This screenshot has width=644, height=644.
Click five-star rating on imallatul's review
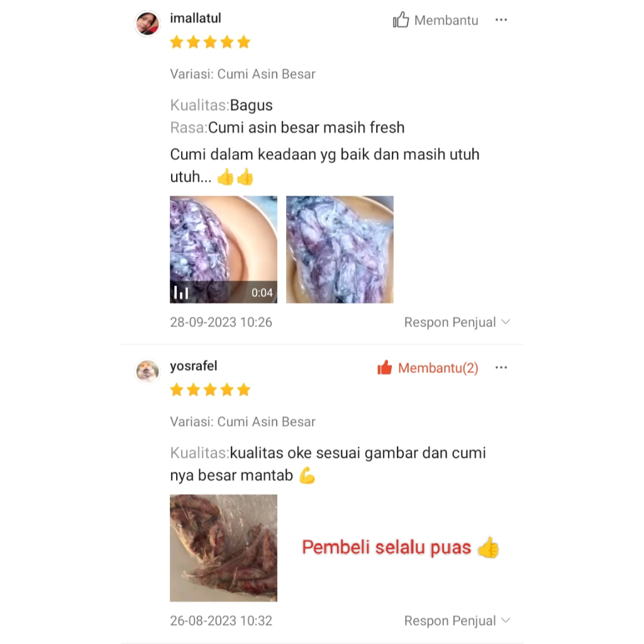click(210, 42)
